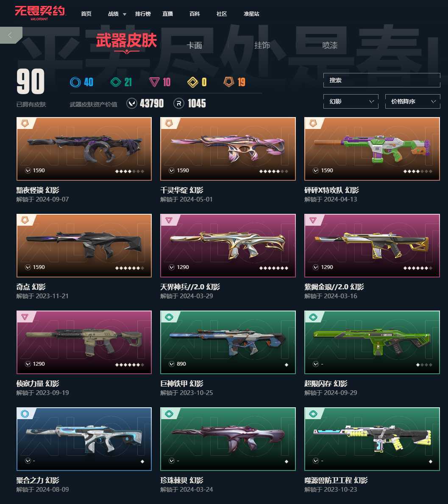Click the 搜索 search input field
The width and height of the screenshot is (448, 504).
381,80
